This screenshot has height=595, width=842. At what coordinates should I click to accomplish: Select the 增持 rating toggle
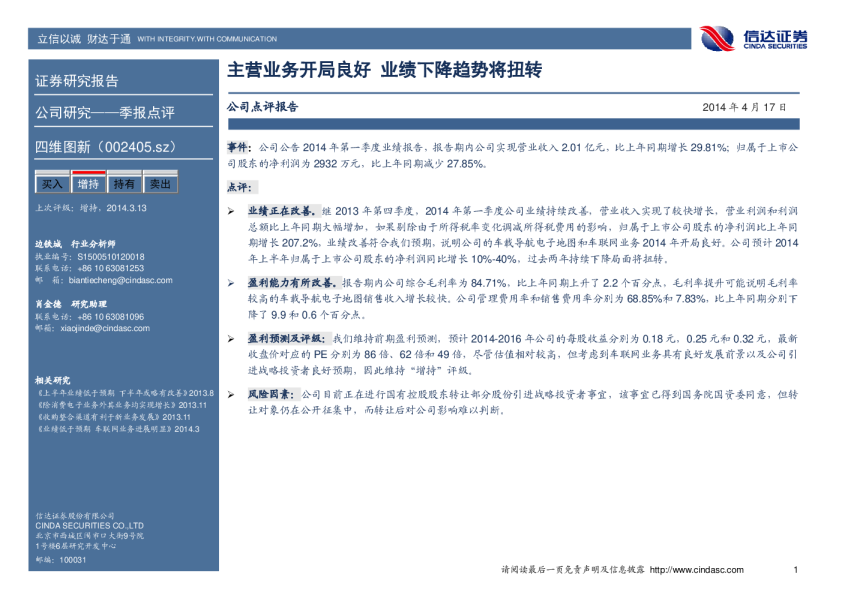(89, 185)
